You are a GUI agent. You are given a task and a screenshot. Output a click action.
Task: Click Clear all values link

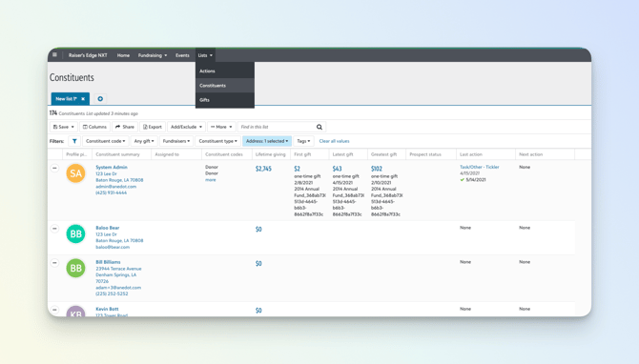coord(334,141)
